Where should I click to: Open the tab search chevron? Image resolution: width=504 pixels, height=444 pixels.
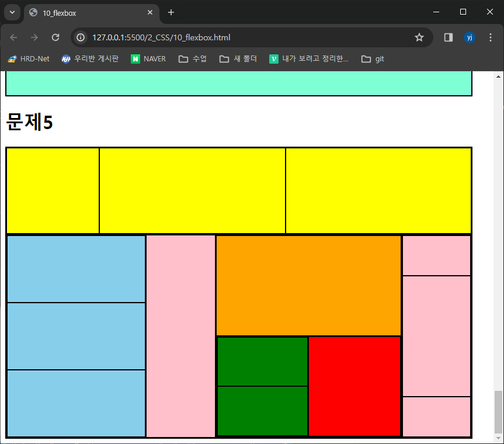(x=11, y=12)
